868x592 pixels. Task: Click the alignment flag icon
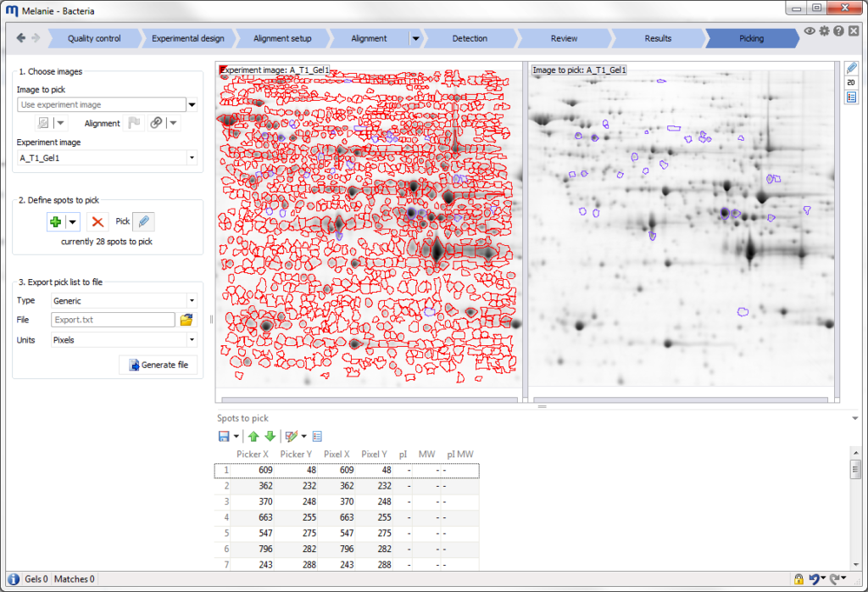134,123
